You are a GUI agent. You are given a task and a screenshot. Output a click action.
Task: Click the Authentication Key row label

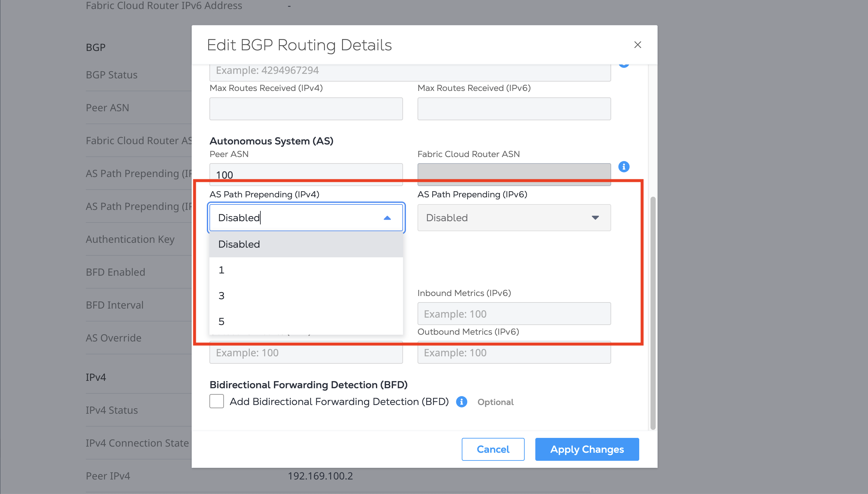click(130, 239)
